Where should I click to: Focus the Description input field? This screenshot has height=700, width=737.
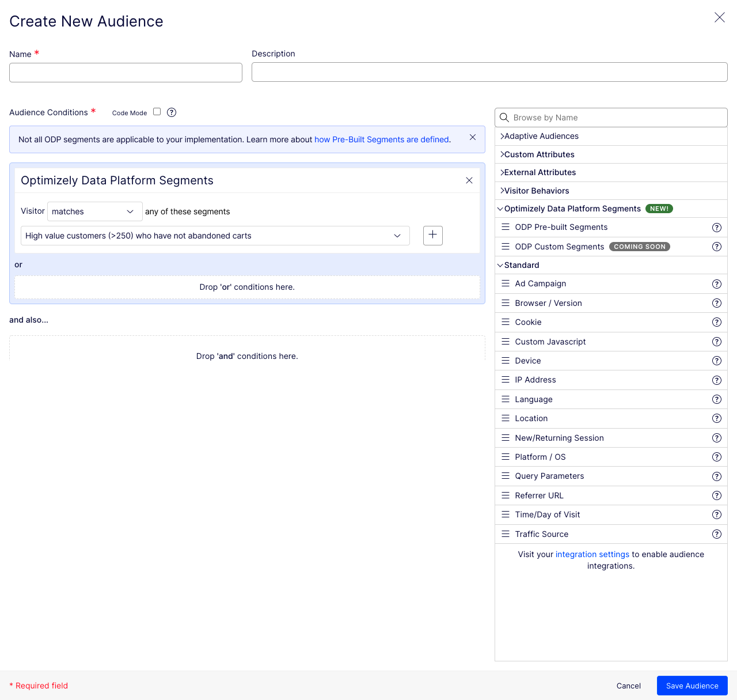click(489, 72)
